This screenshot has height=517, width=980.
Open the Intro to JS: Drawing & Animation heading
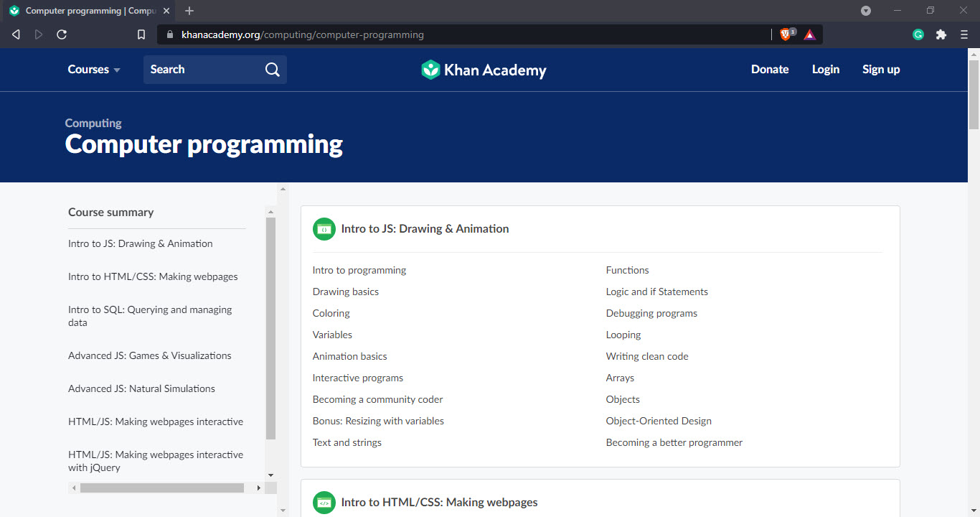[x=425, y=229]
